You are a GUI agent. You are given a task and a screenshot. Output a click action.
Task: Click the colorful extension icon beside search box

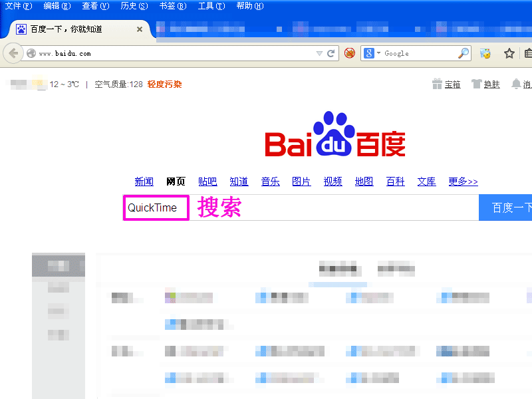485,53
